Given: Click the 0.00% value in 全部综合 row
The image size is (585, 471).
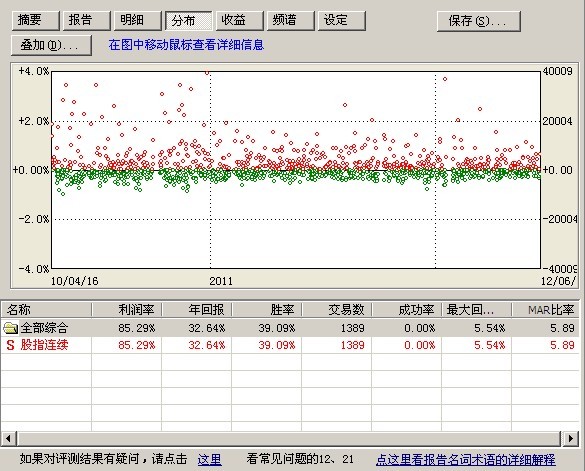Looking at the screenshot, I should (420, 328).
